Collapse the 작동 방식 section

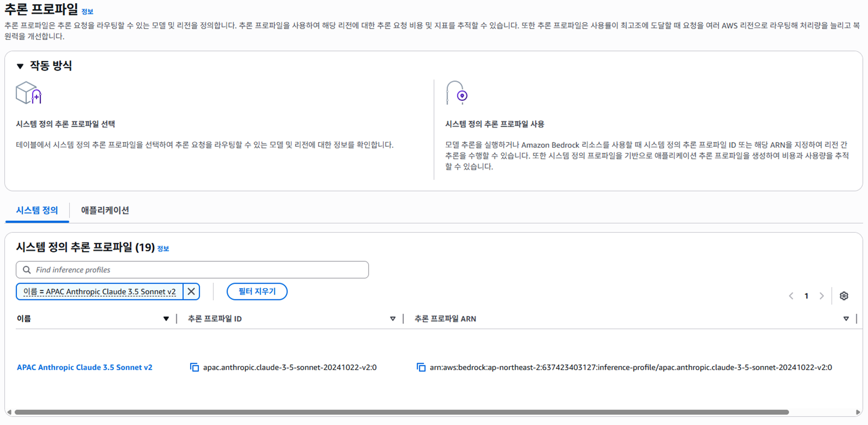click(x=20, y=66)
